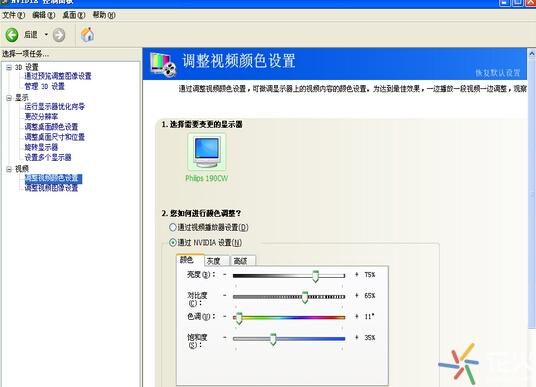Click the video color settings header icon
This screenshot has width=536, height=387.
click(x=163, y=64)
